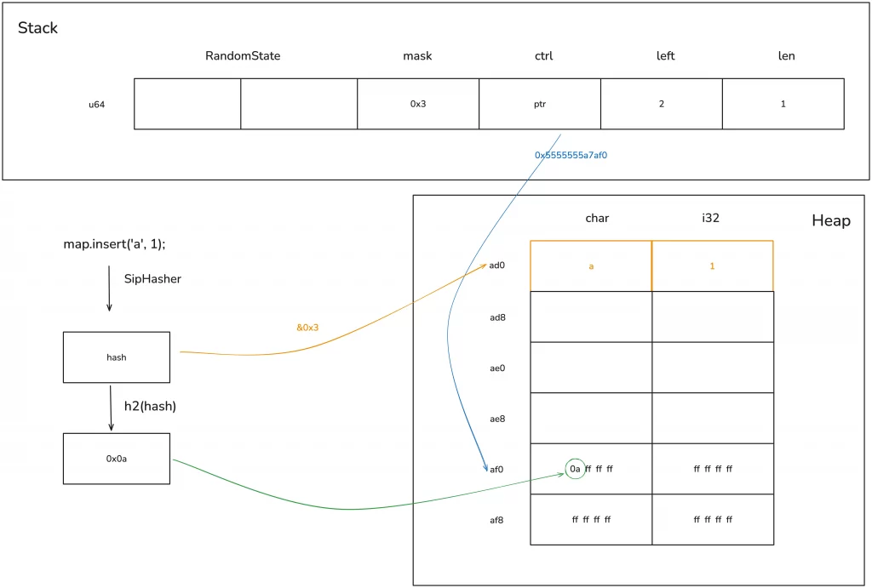The image size is (872, 588).
Task: Click the Stack title label
Action: pyautogui.click(x=38, y=28)
